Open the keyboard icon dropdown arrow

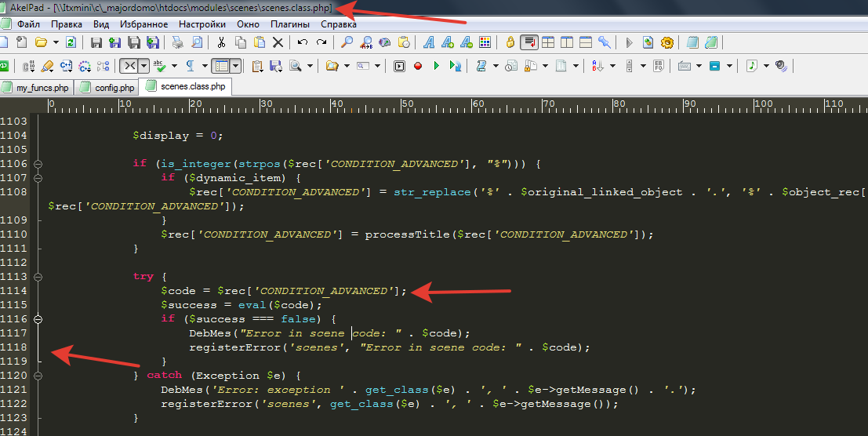click(699, 66)
